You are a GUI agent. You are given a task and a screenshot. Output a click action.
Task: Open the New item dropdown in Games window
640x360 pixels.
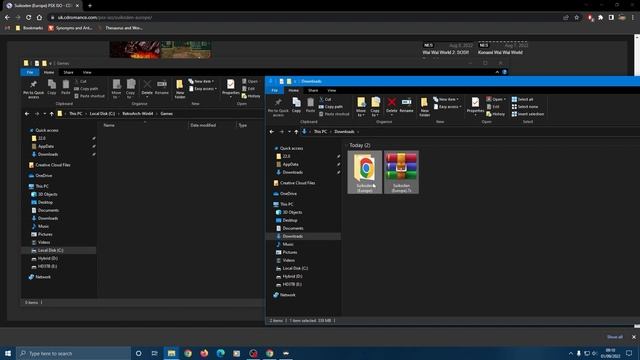click(201, 81)
